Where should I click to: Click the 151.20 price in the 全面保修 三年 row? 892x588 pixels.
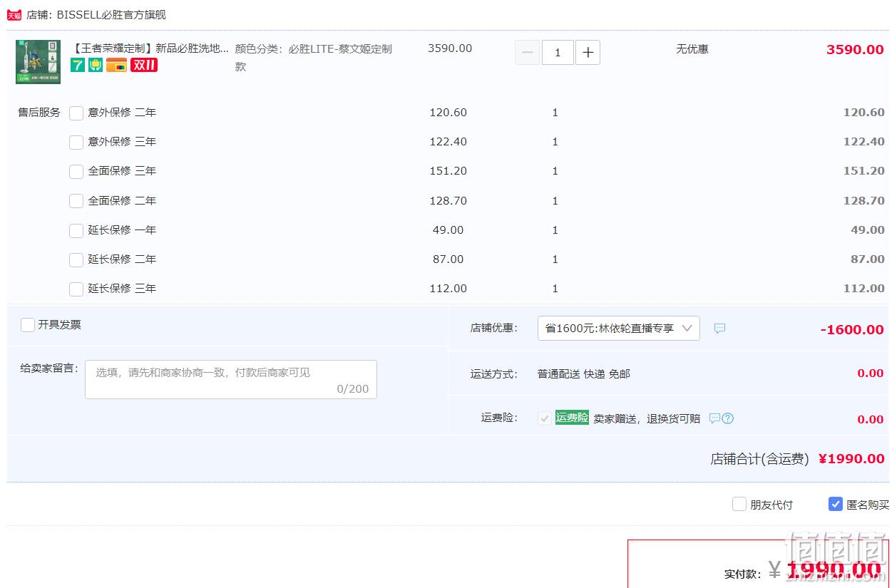click(x=448, y=171)
